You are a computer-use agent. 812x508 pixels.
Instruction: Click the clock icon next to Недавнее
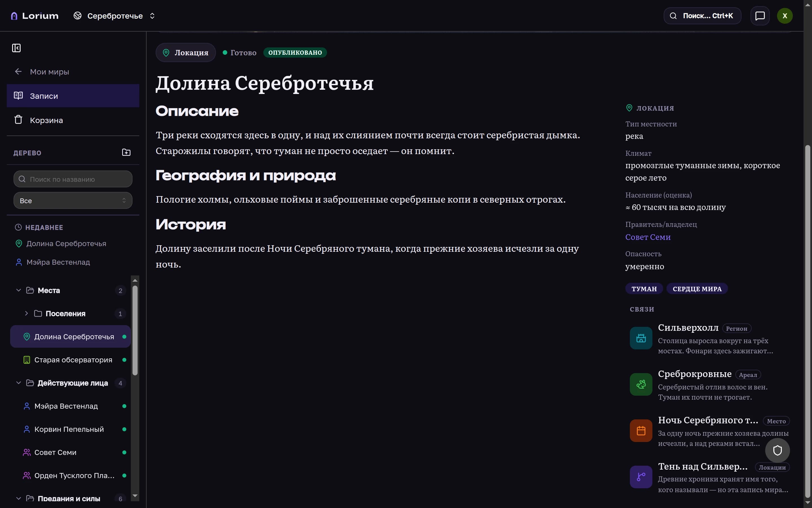(x=18, y=227)
